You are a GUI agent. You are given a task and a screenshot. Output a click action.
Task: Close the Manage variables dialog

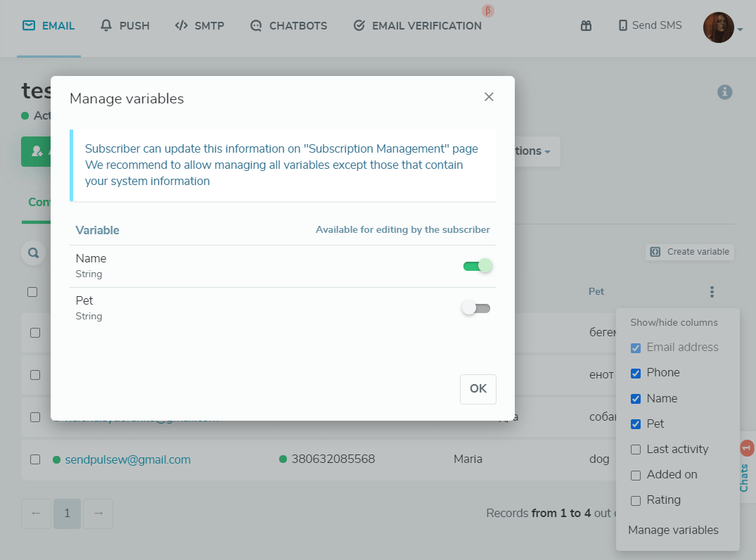(x=489, y=97)
